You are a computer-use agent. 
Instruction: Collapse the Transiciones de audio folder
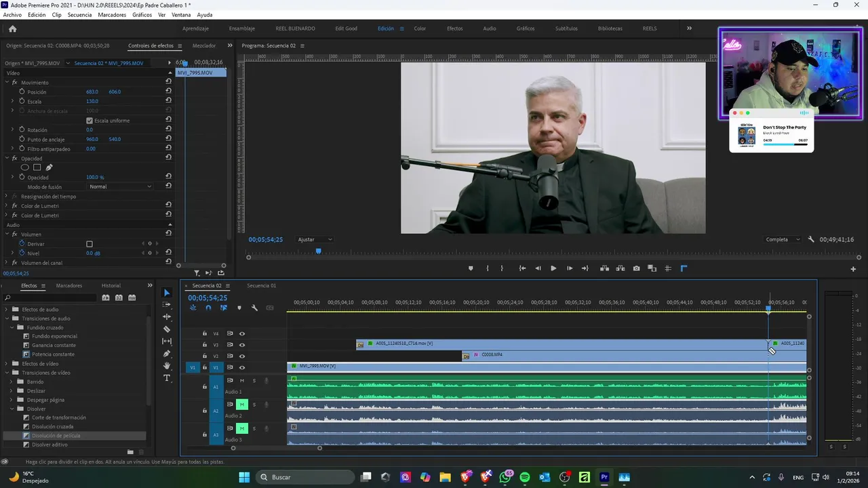(7, 319)
